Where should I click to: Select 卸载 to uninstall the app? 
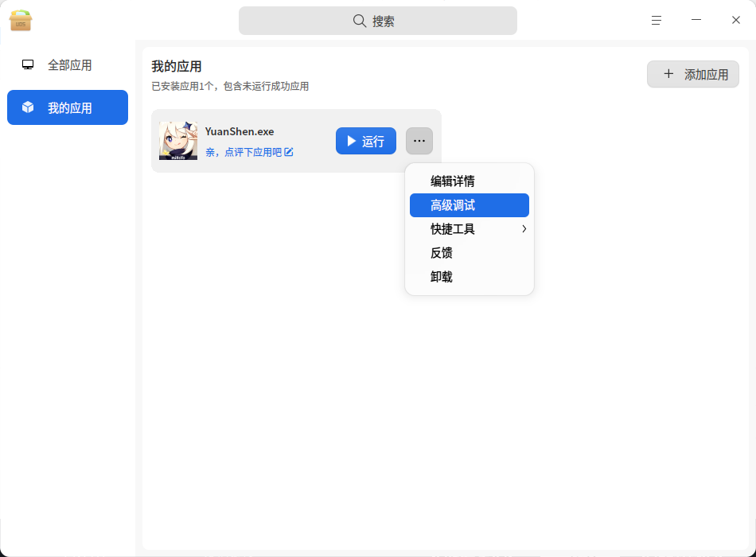pyautogui.click(x=470, y=277)
